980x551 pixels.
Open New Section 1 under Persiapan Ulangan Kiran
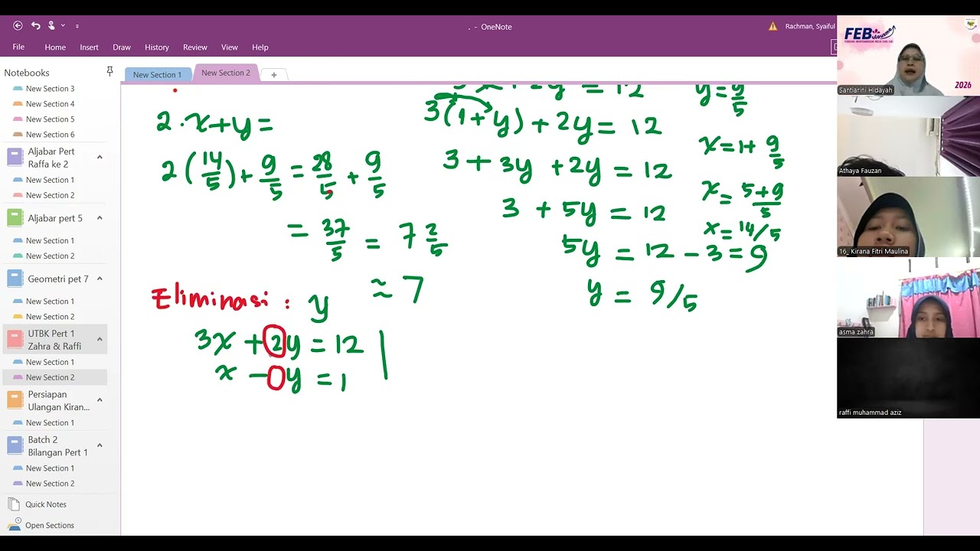[x=50, y=422]
